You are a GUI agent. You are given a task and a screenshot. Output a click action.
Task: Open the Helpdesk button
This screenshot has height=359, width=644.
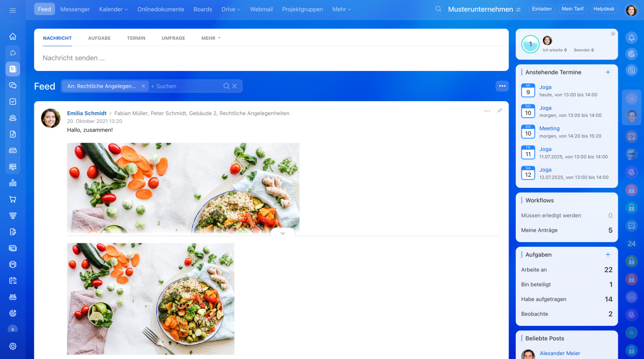(604, 9)
